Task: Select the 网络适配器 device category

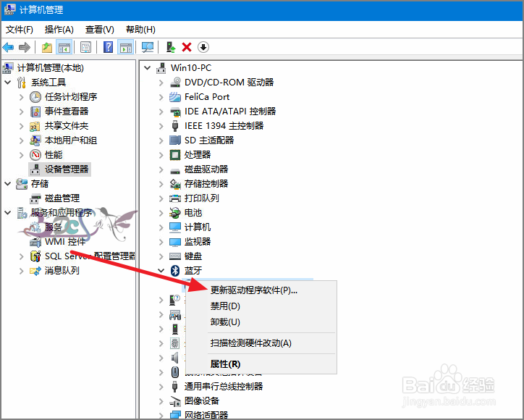Action: pyautogui.click(x=206, y=415)
